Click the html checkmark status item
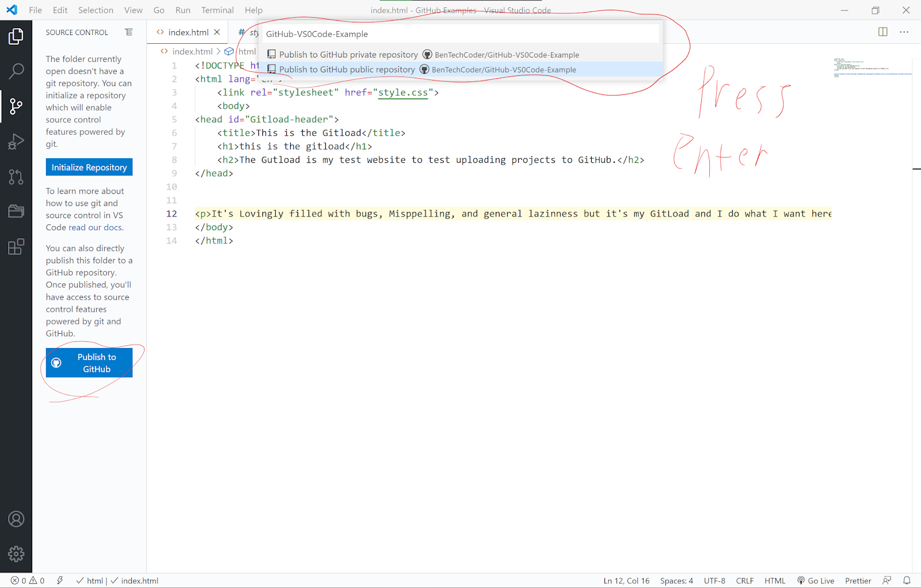 (x=90, y=581)
